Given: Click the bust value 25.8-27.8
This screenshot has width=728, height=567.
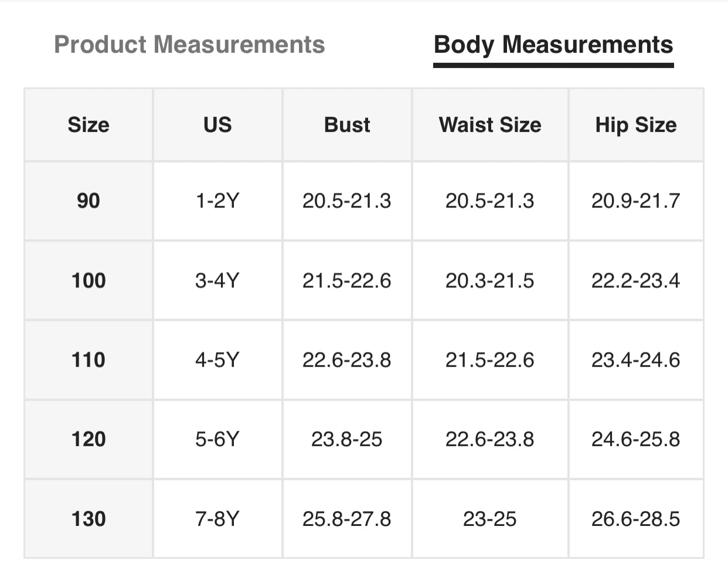Looking at the screenshot, I should click(x=347, y=519).
